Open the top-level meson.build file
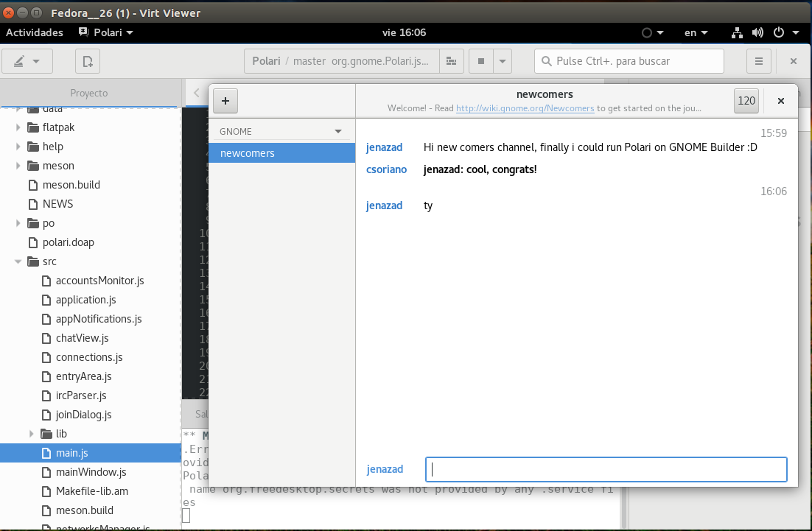 (71, 185)
